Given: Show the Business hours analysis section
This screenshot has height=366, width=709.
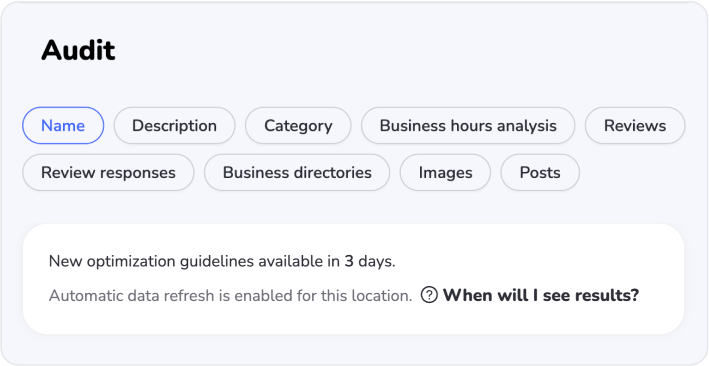Looking at the screenshot, I should tap(468, 126).
